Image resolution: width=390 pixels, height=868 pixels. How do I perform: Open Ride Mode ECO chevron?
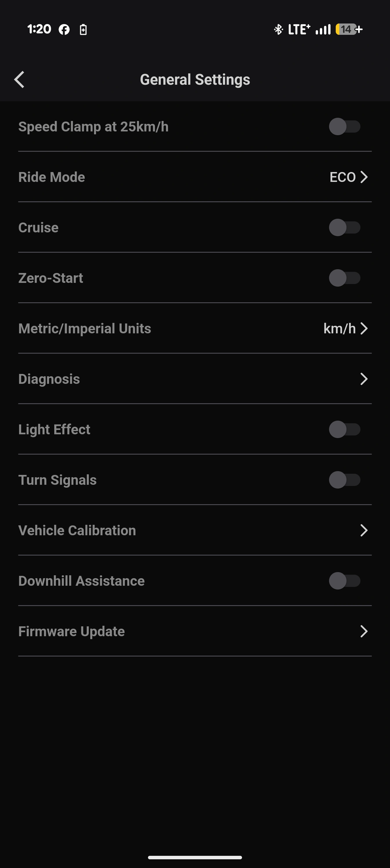click(363, 177)
